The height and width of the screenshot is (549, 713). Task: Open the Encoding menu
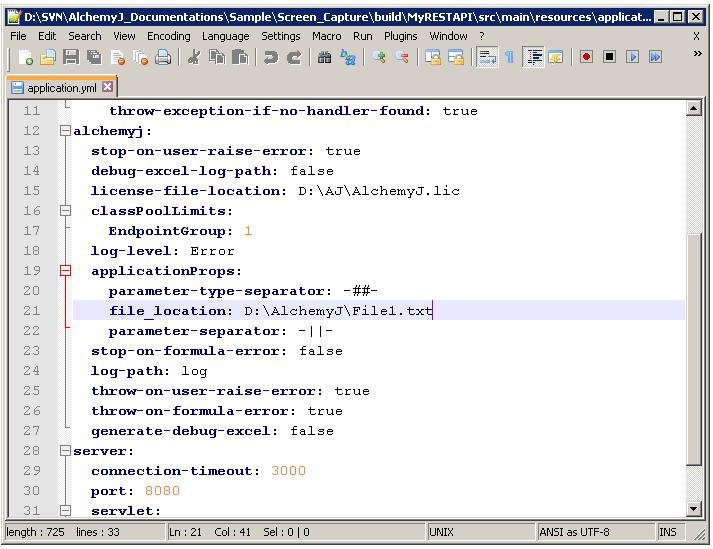(168, 36)
